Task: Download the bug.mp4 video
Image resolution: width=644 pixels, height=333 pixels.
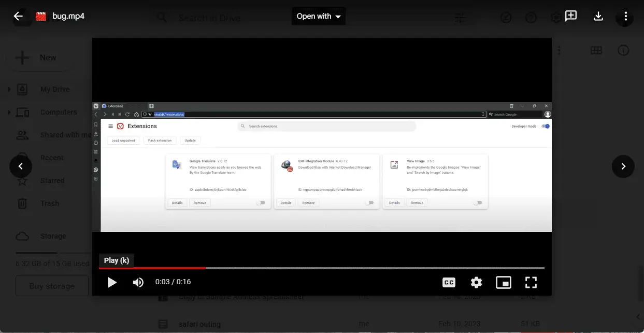Action: click(598, 16)
